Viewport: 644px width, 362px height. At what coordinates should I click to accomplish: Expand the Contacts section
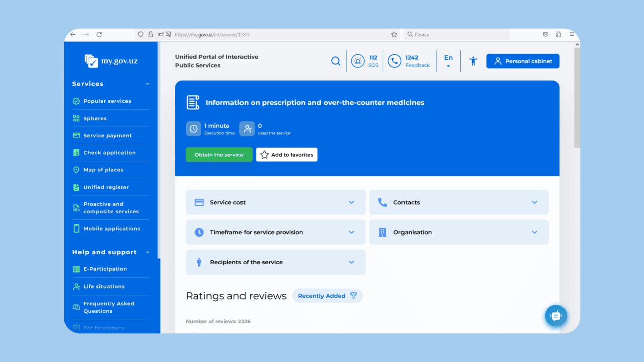pyautogui.click(x=459, y=202)
